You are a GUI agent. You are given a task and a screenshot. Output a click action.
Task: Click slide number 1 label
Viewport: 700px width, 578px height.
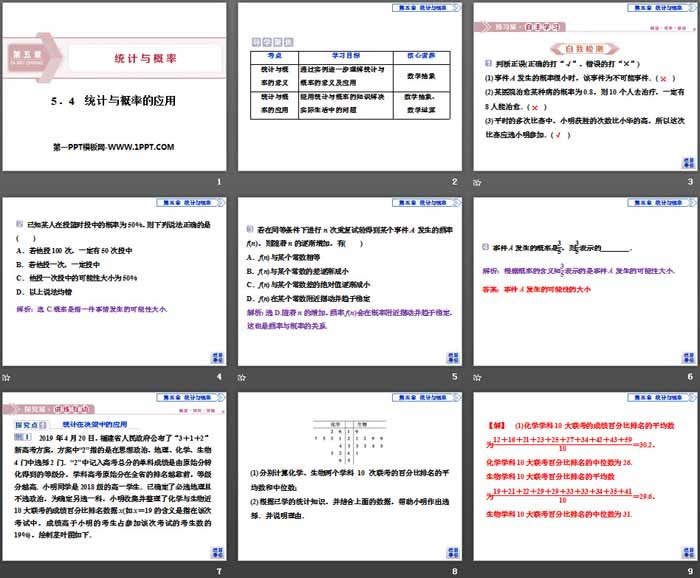click(219, 182)
